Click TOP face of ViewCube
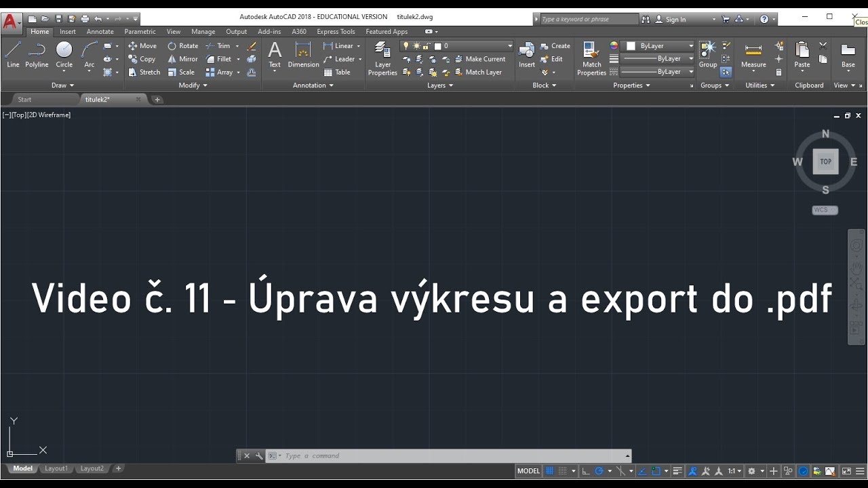Image resolution: width=868 pixels, height=488 pixels. [825, 162]
